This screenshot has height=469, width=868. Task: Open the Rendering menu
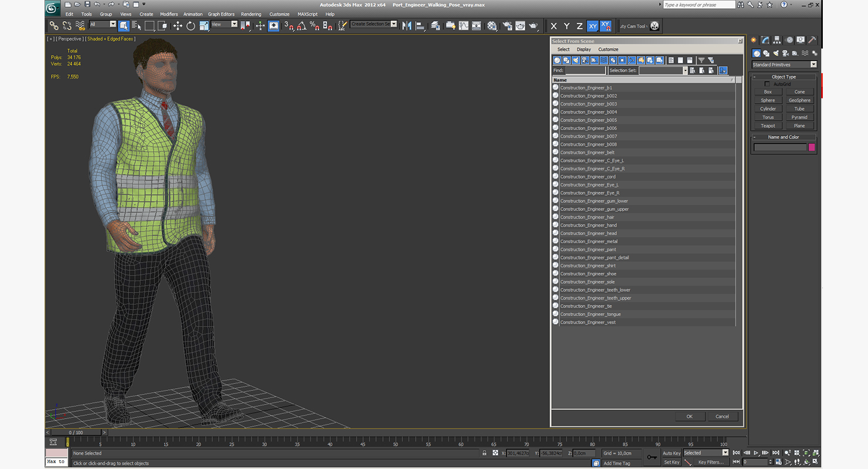pos(251,14)
